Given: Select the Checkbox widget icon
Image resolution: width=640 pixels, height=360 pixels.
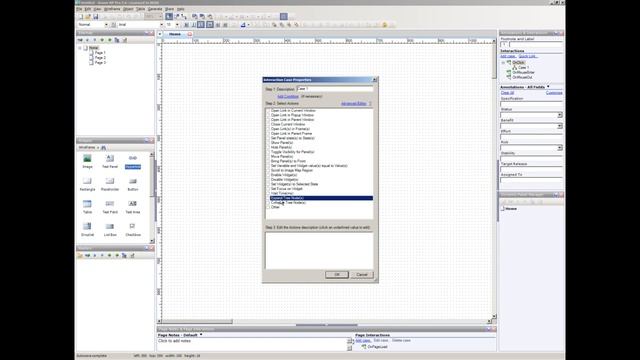Looking at the screenshot, I should (133, 226).
